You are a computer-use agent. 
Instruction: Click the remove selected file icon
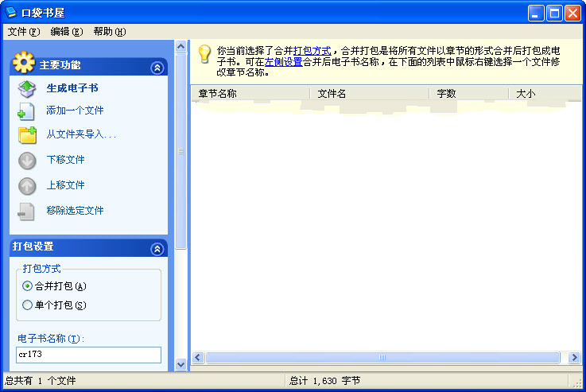pyautogui.click(x=26, y=212)
